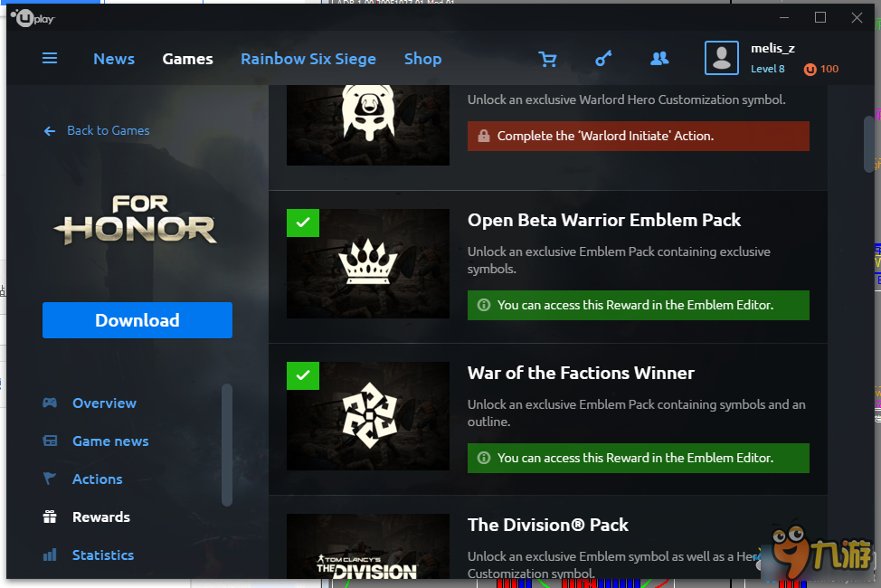Click the Uplay units coin icon
Screen dimensions: 881x588
(x=810, y=69)
